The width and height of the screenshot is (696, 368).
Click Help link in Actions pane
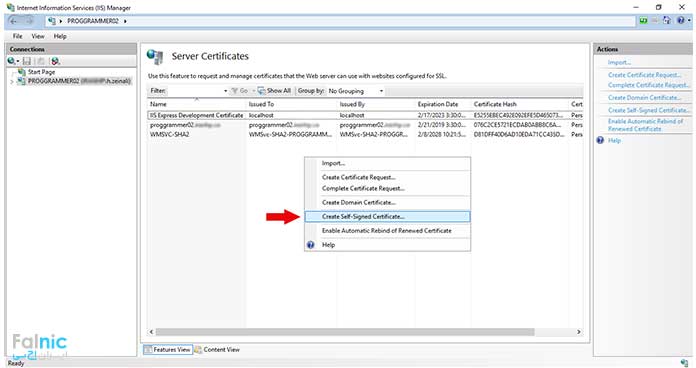click(x=614, y=140)
